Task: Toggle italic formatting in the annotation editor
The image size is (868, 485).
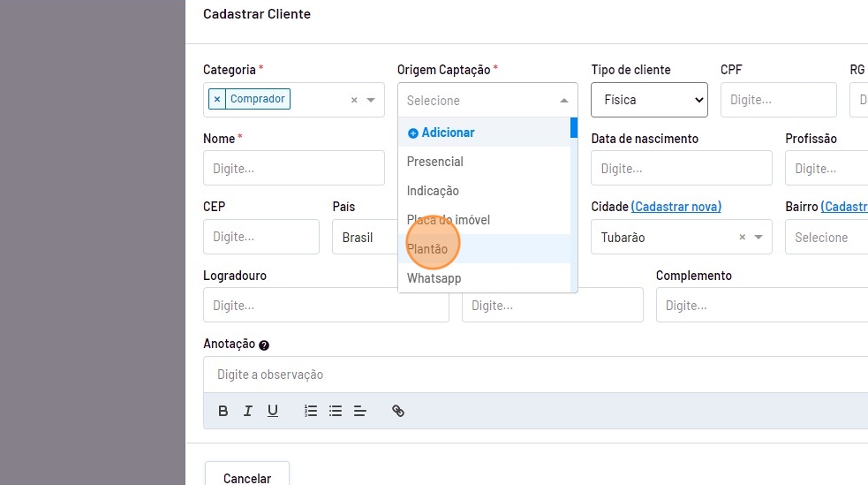Action: pyautogui.click(x=248, y=411)
